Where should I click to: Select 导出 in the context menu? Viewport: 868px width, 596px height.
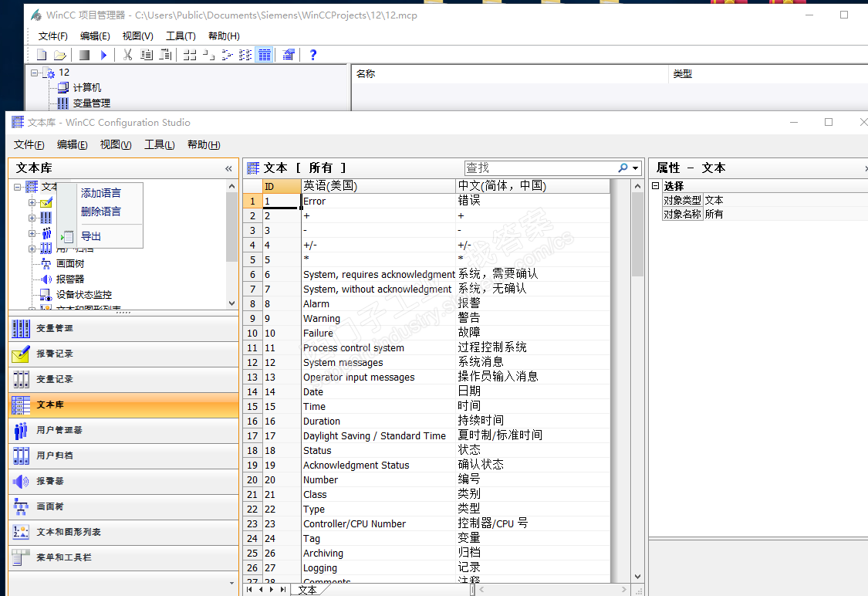91,236
